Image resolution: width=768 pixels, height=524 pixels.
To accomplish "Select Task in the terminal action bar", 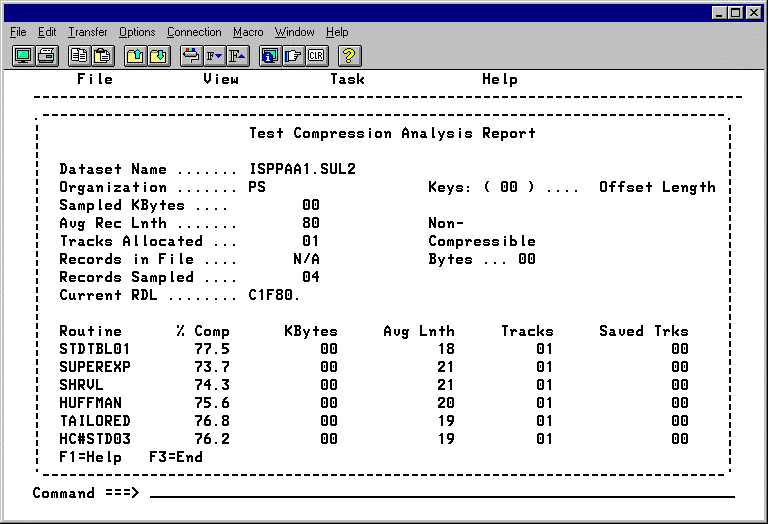I will [348, 79].
